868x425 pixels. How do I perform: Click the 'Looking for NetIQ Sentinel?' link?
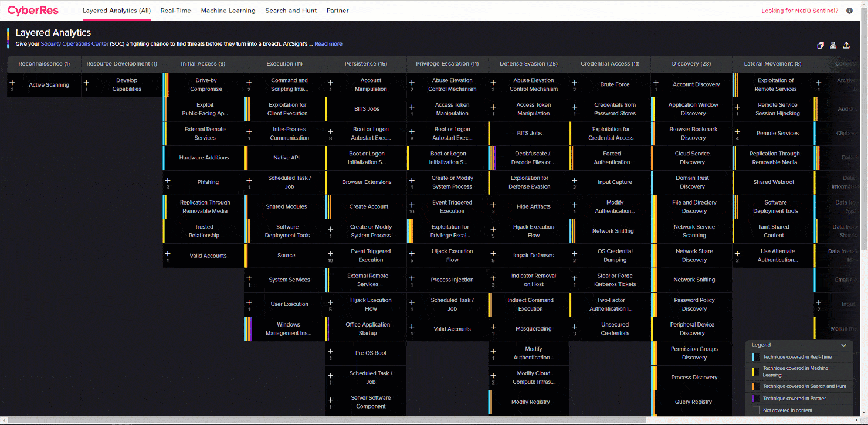[799, 11]
